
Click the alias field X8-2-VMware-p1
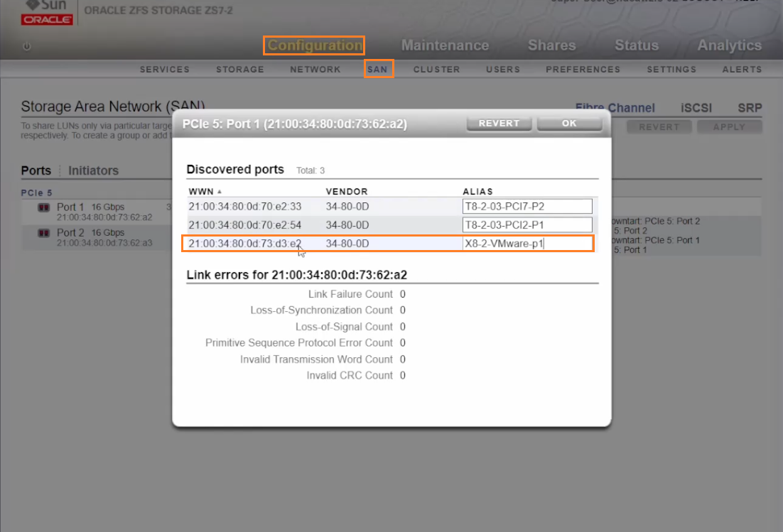[x=527, y=244]
